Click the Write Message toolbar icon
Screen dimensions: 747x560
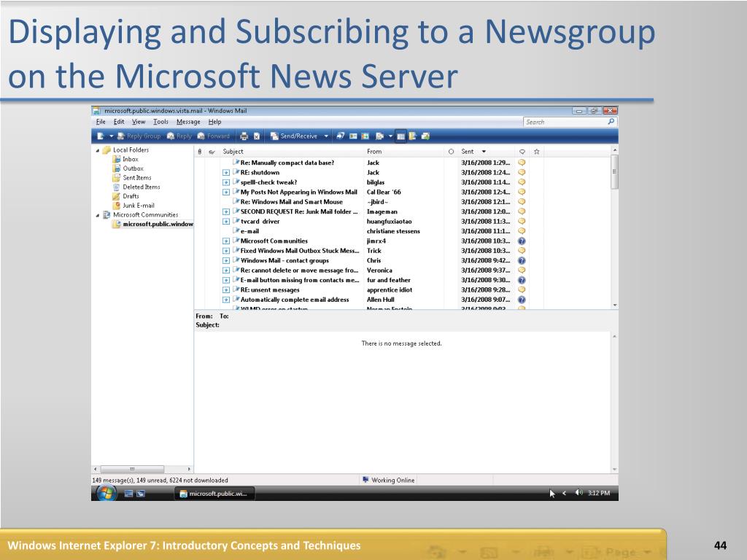101,136
